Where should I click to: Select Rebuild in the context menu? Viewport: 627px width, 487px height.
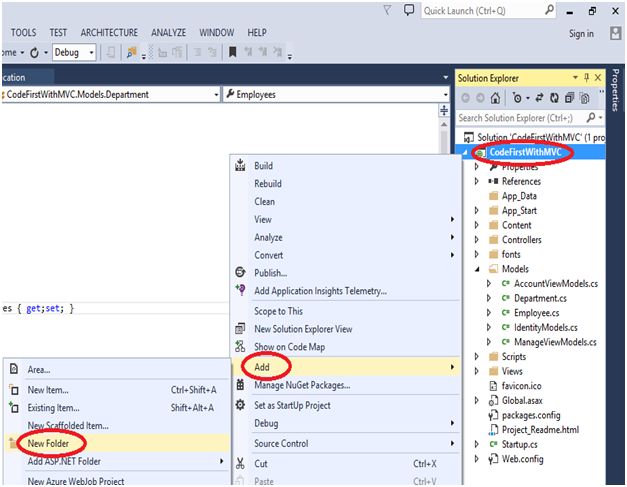coord(346,184)
